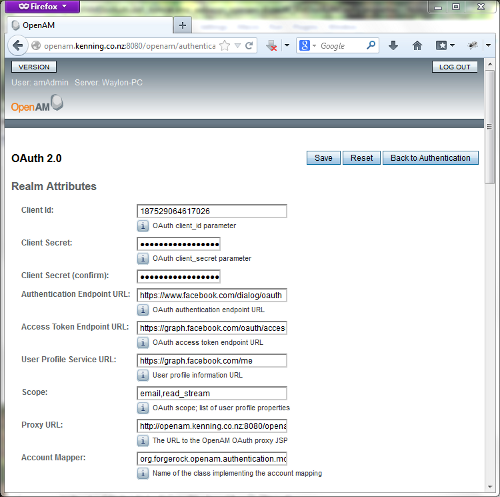Click the vertical scrollbar thumb
This screenshot has width=500, height=497.
tap(490, 127)
